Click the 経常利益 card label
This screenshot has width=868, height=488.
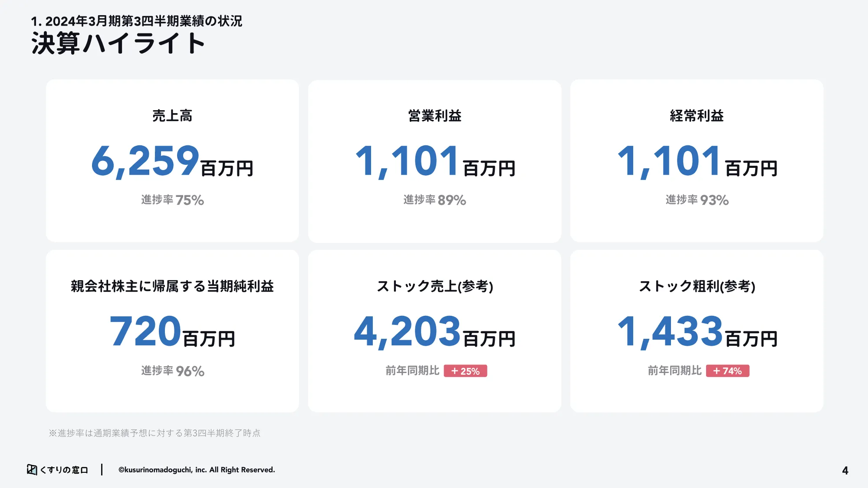(x=697, y=116)
